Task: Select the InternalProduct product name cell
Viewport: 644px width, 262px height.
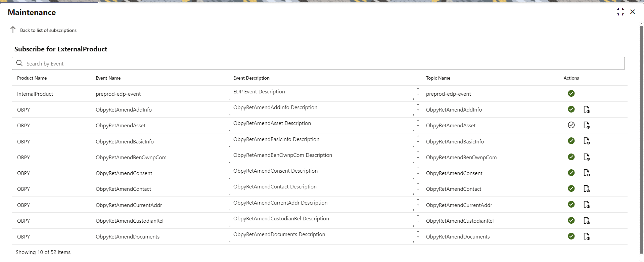Action: [35, 94]
